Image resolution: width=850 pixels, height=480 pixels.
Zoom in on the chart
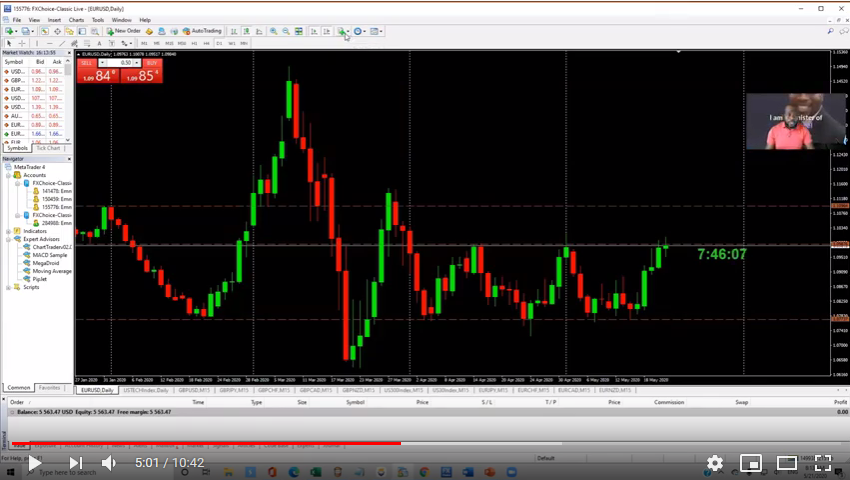[x=274, y=31]
